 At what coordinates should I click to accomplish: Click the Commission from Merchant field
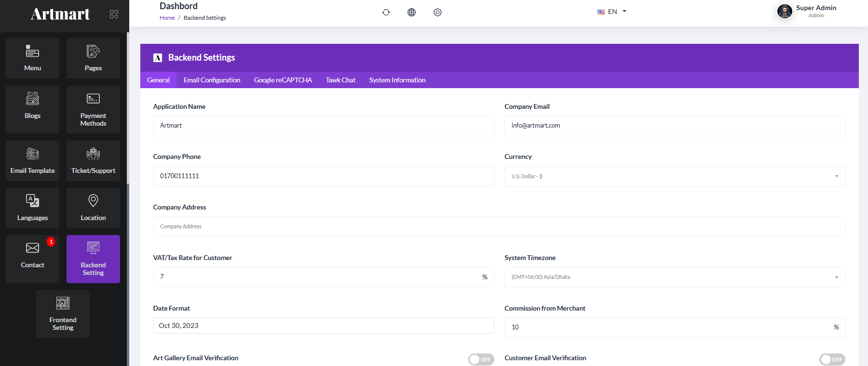tap(675, 327)
